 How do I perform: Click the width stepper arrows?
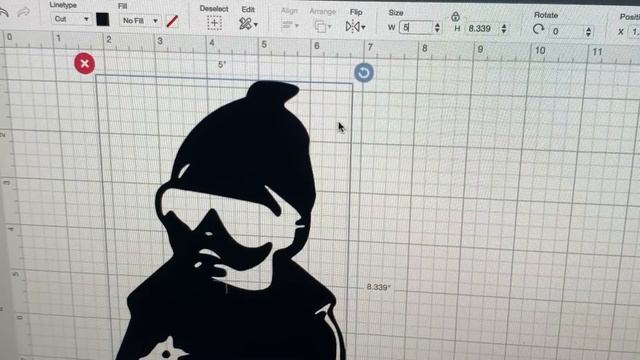click(x=437, y=27)
